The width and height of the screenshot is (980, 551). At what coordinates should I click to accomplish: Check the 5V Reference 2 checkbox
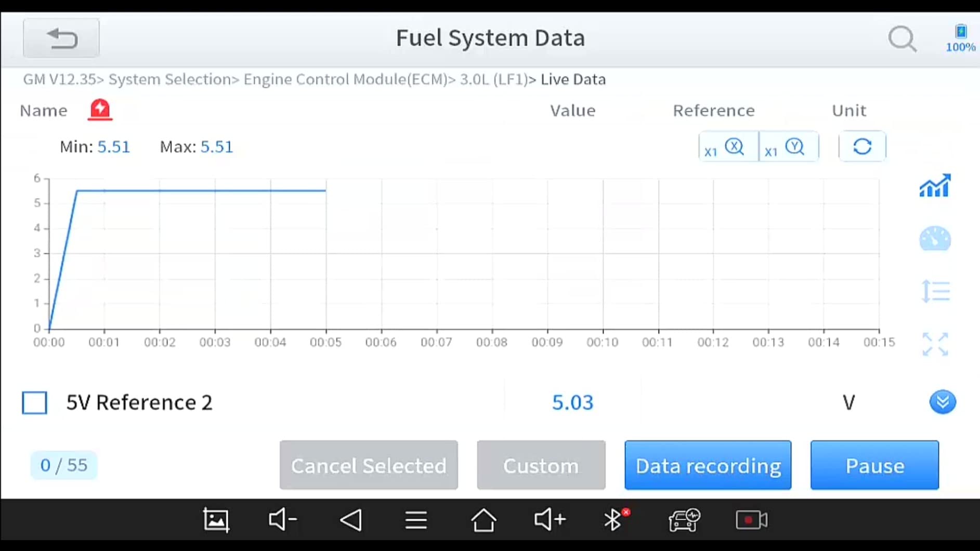(35, 403)
